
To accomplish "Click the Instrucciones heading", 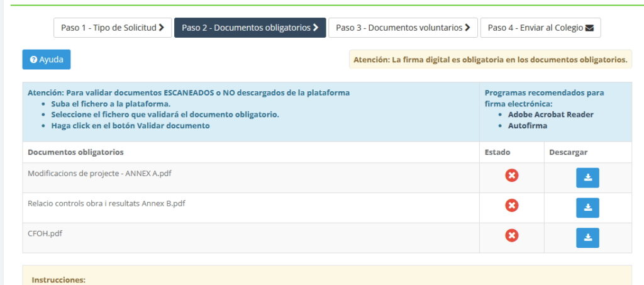I will pyautogui.click(x=58, y=280).
